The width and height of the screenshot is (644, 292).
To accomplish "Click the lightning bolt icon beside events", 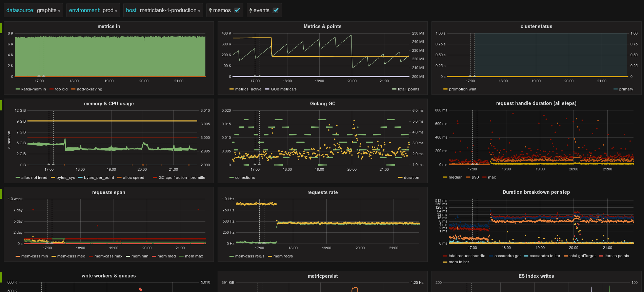I will coord(251,10).
